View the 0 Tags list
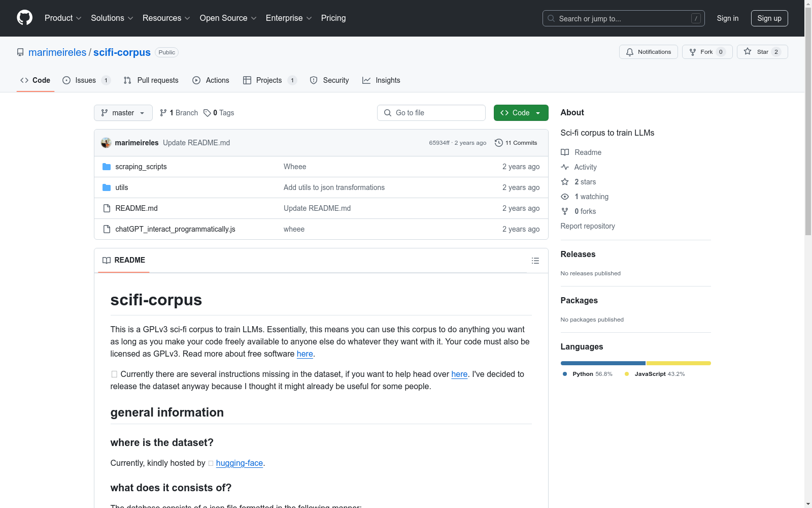 [x=219, y=113]
